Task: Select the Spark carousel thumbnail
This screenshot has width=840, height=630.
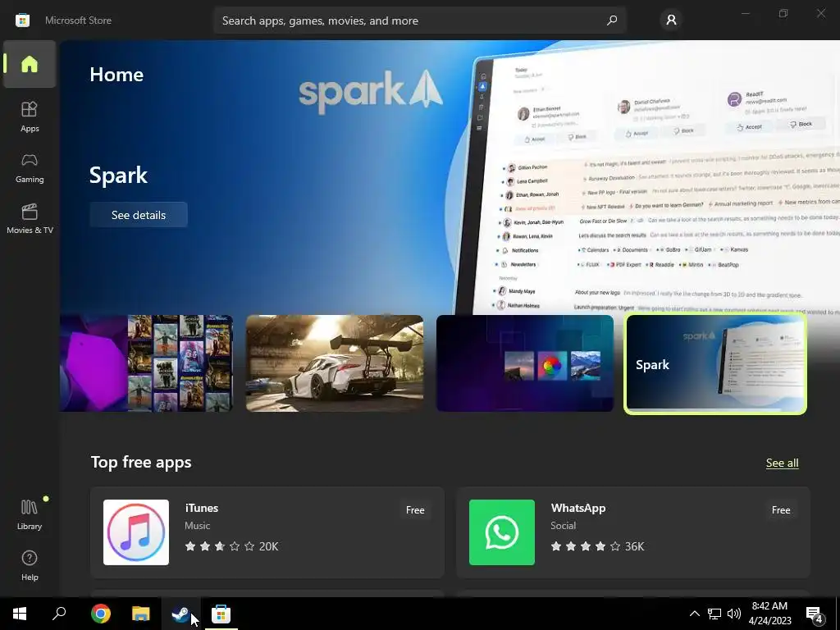Action: (x=715, y=364)
